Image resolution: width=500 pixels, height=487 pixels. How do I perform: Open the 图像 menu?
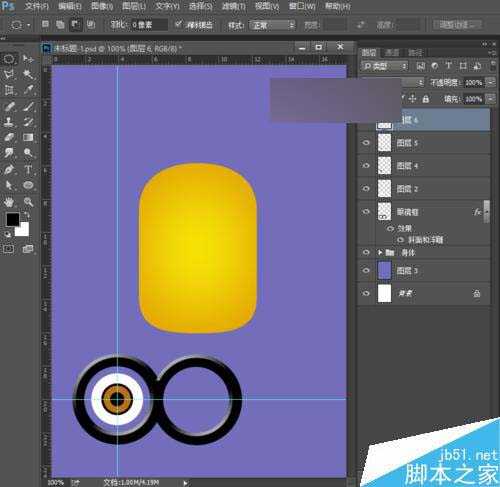[102, 6]
